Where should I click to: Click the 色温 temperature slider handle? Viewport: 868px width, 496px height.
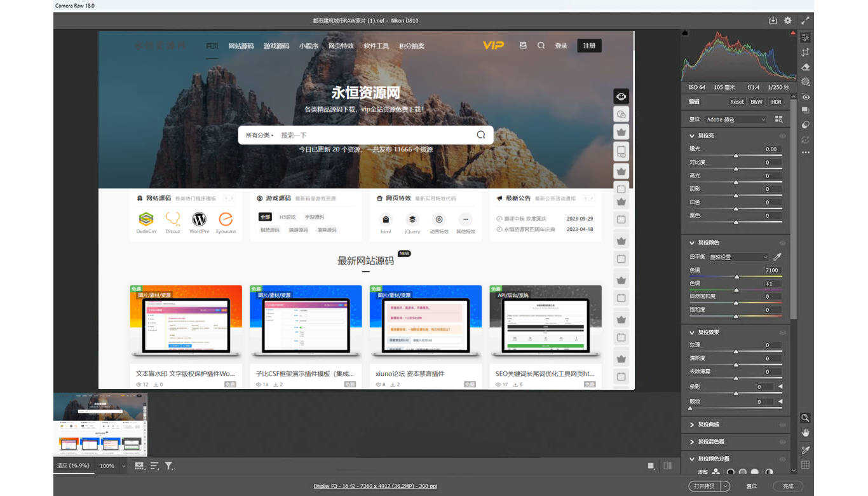click(x=736, y=277)
